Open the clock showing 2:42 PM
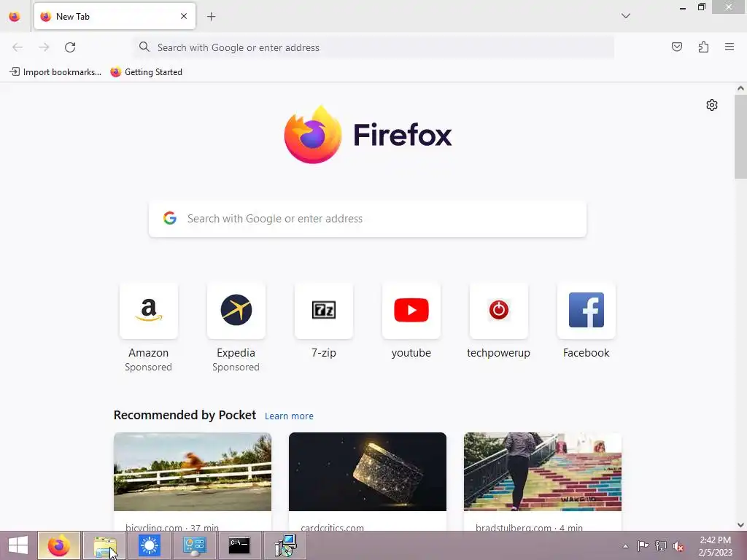This screenshot has width=747, height=560. coord(715,546)
